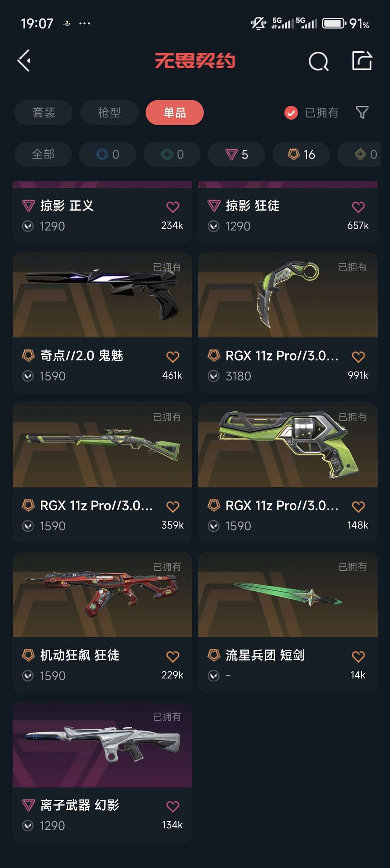The image size is (390, 868).
Task: Favorite 奇点//2.0 鬼魅 with heart icon
Action: [173, 357]
